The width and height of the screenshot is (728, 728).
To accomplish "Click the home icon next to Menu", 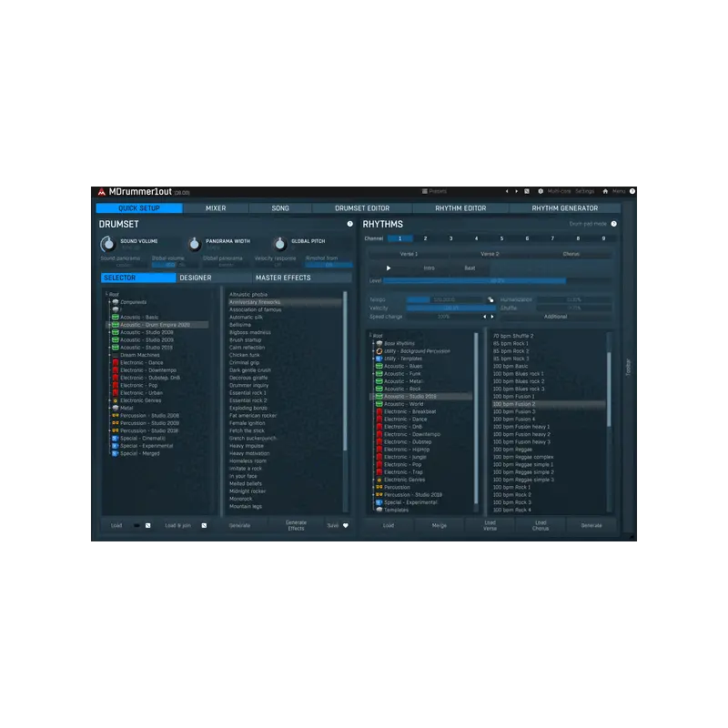I will click(x=605, y=191).
